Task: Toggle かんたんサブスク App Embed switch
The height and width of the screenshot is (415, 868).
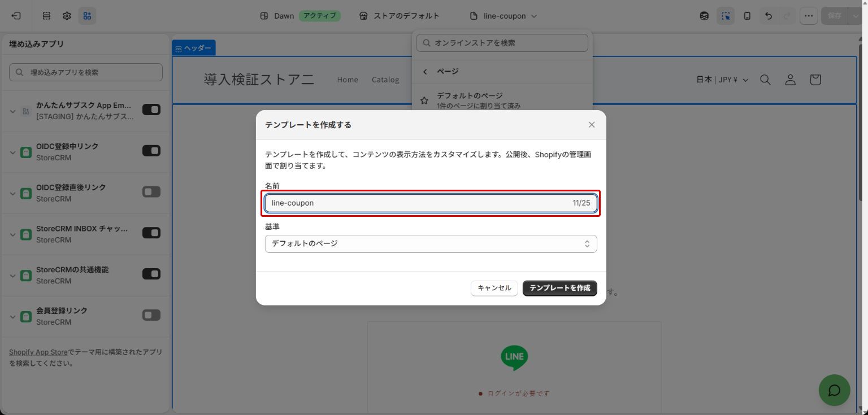Action: [x=151, y=110]
